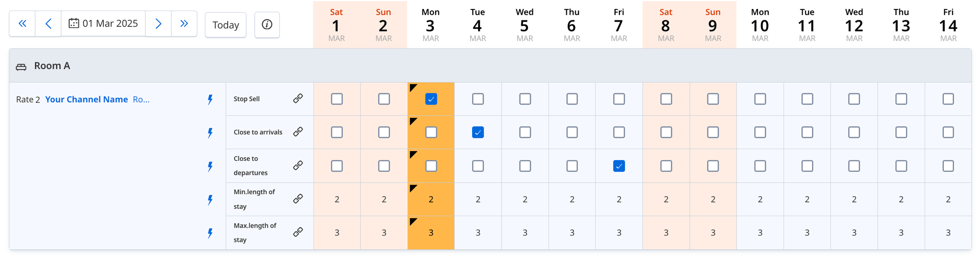Click the link icon for Close to arrivals
This screenshot has width=980, height=260.
pyautogui.click(x=298, y=132)
